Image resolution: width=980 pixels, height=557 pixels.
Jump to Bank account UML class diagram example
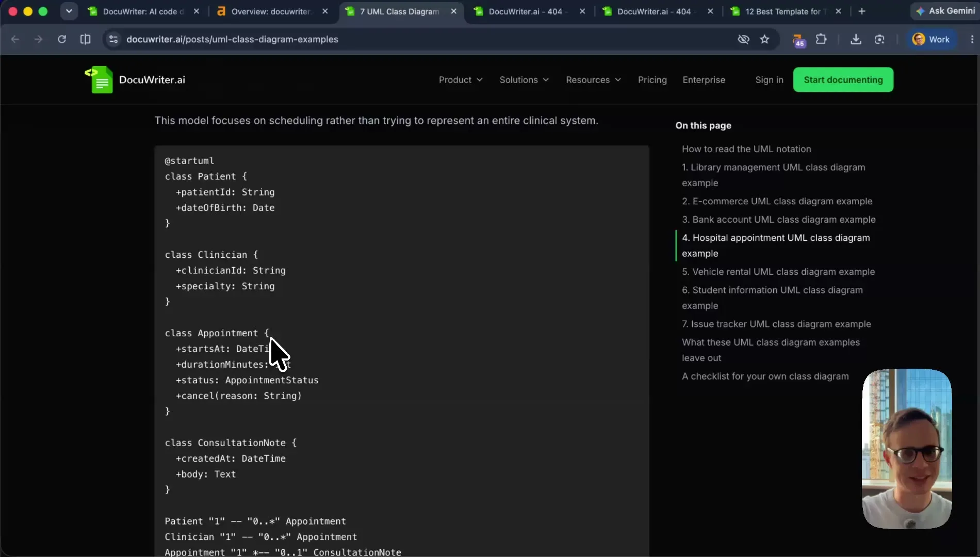tap(779, 220)
